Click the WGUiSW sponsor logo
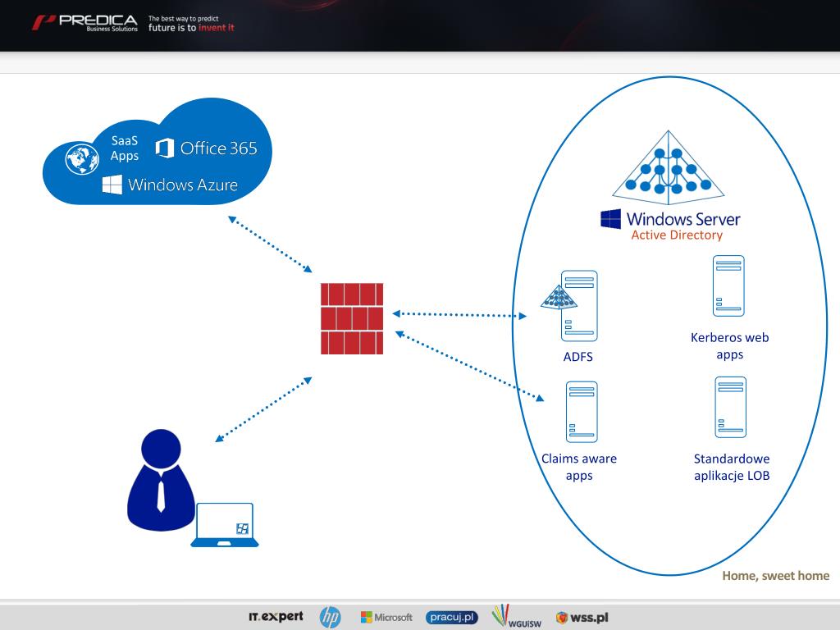The height and width of the screenshot is (630, 840). tap(517, 616)
